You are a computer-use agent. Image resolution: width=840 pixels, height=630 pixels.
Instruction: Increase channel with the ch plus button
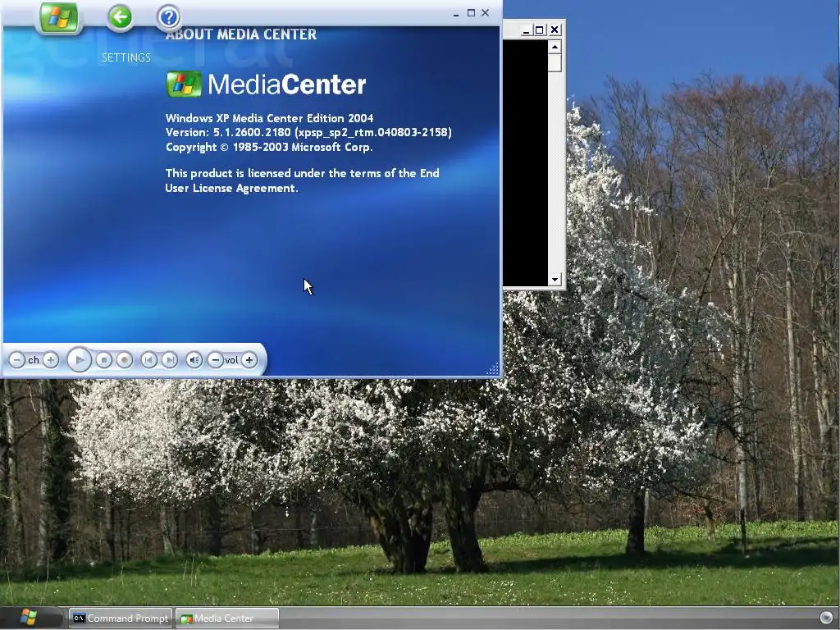pos(51,360)
